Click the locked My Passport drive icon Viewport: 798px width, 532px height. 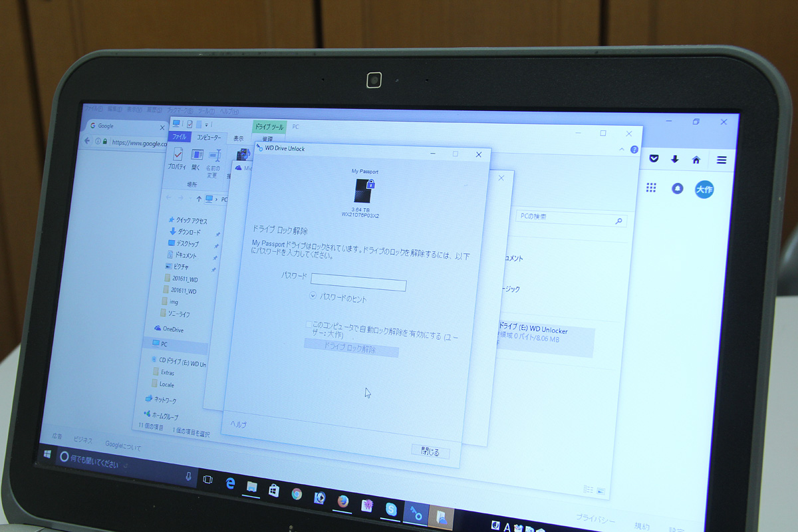(x=363, y=191)
